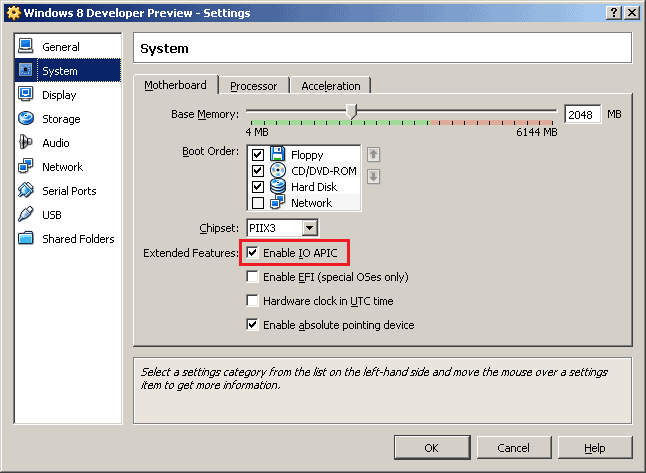Select Serial Ports settings category label

pos(69,191)
